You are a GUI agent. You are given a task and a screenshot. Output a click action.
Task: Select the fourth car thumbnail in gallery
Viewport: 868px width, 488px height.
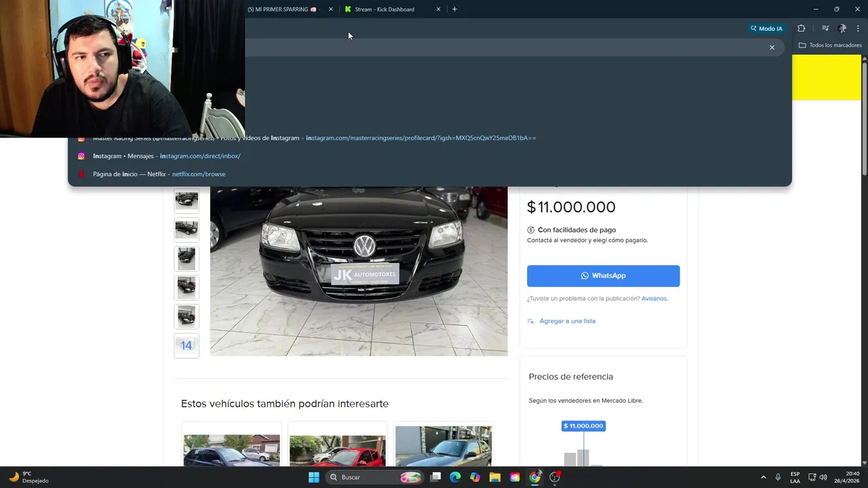[186, 288]
